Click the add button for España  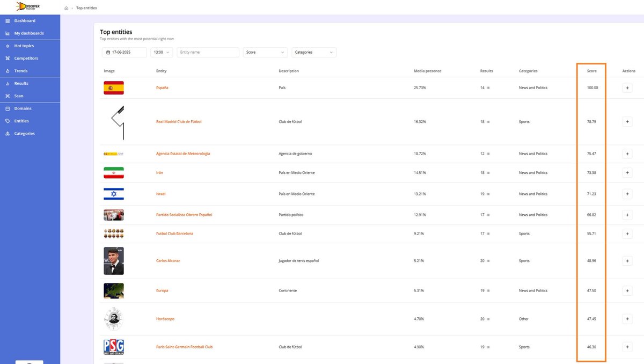pos(627,88)
